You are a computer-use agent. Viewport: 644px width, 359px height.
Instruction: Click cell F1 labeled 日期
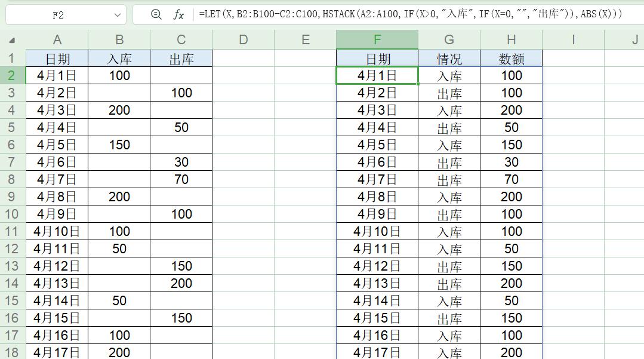click(377, 58)
